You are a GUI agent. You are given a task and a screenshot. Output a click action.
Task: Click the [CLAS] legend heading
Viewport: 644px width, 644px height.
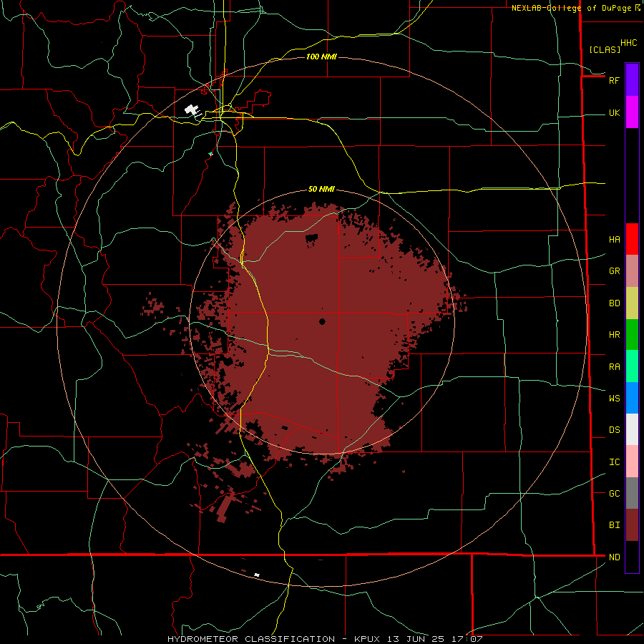[x=604, y=49]
